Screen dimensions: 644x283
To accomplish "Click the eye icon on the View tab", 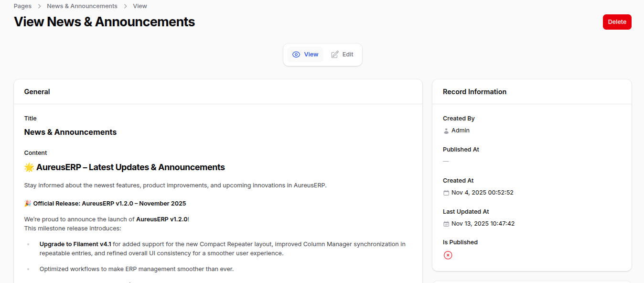I will pyautogui.click(x=296, y=54).
